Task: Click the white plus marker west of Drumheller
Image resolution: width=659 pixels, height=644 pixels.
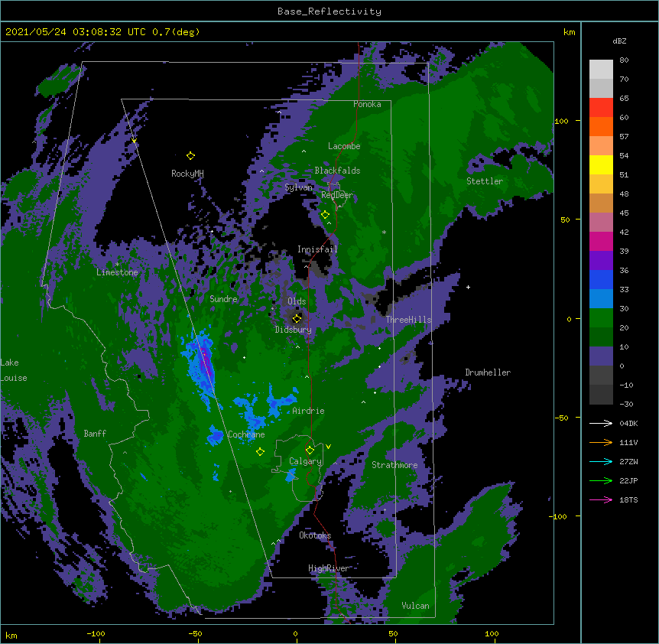Action: (x=468, y=287)
